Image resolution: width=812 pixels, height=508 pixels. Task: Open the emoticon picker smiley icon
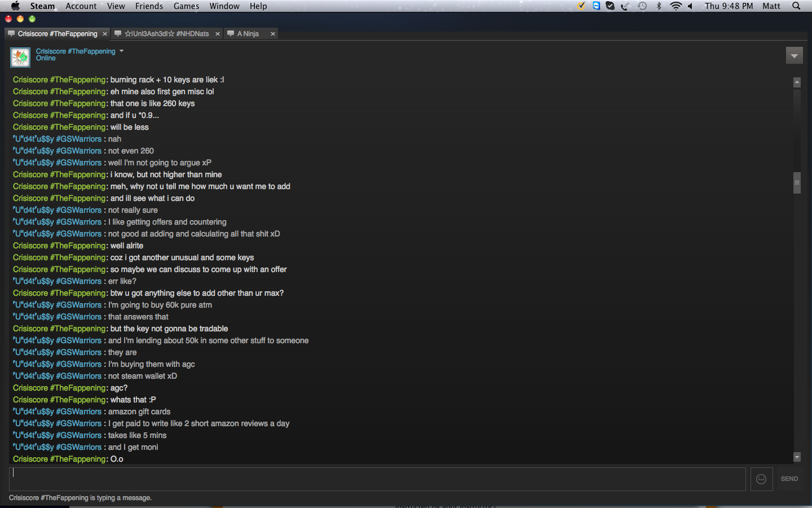click(761, 479)
